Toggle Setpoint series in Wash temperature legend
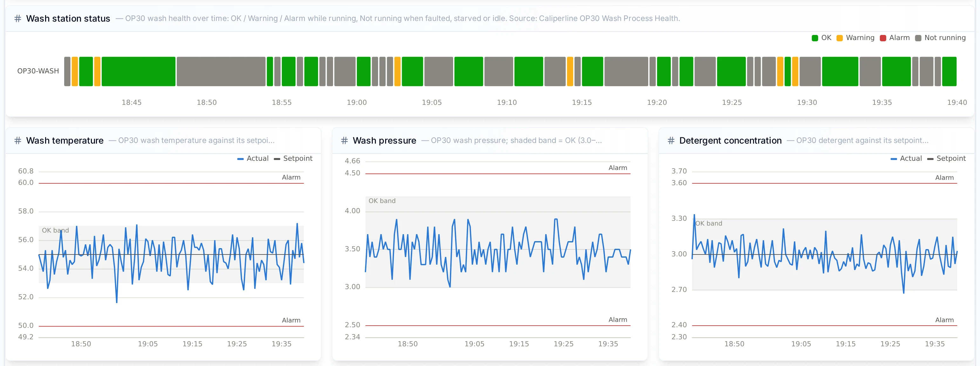Viewport: 980px width, 366px height. pos(293,158)
